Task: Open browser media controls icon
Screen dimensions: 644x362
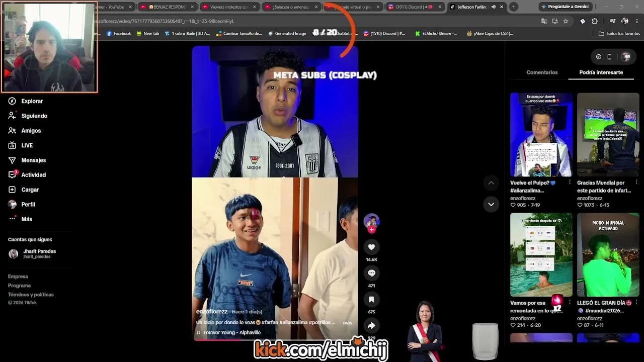Action: (x=612, y=21)
